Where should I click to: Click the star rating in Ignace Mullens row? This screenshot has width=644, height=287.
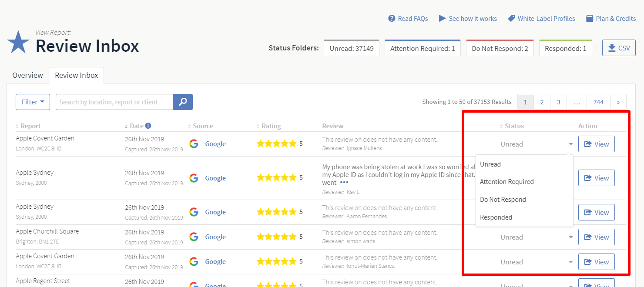276,143
